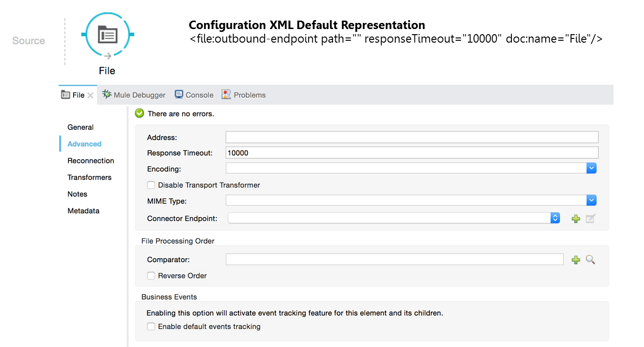This screenshot has height=347, width=644.
Task: Add a new Connector Endpoint with plus icon
Action: pos(576,219)
